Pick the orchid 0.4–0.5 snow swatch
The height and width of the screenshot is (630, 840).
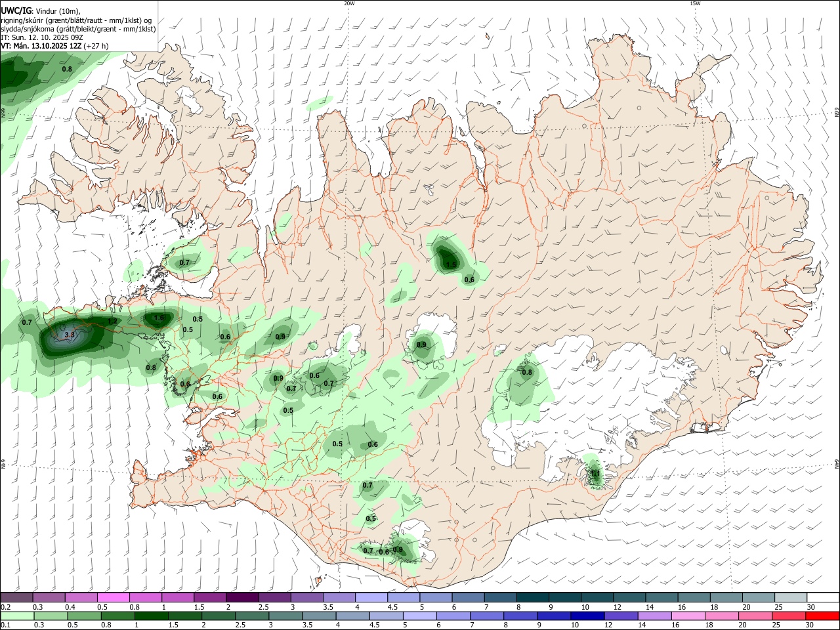pos(81,598)
